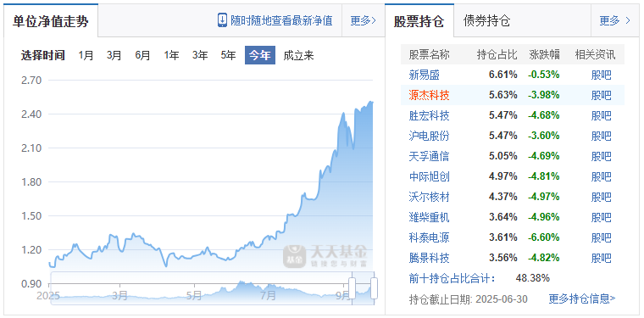Click 涨跌幅 column header

544,54
